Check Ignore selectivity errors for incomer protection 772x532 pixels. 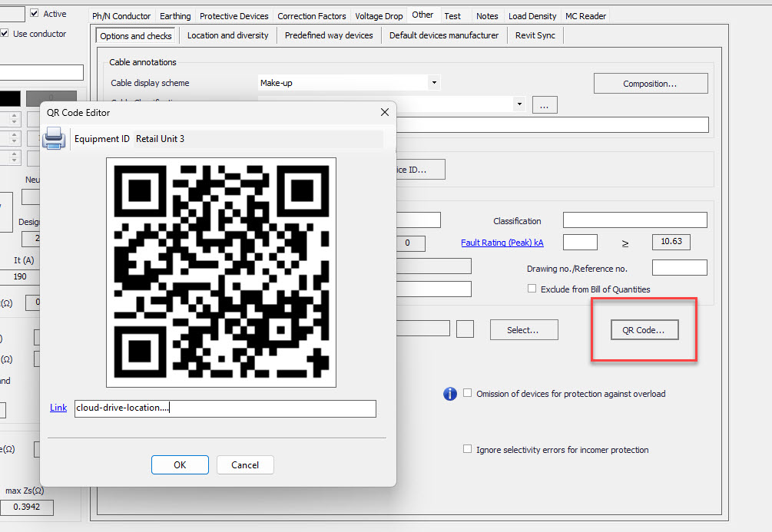coord(467,449)
